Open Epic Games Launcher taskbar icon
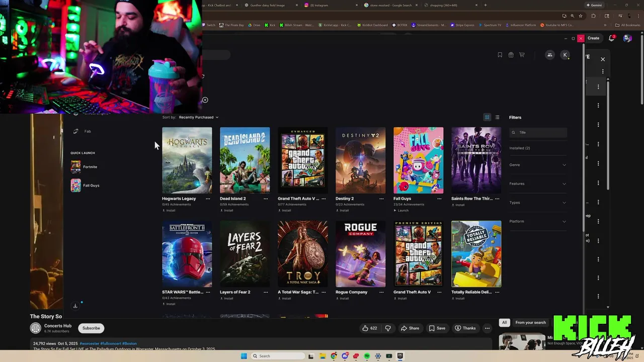The image size is (644, 362). pos(400,356)
